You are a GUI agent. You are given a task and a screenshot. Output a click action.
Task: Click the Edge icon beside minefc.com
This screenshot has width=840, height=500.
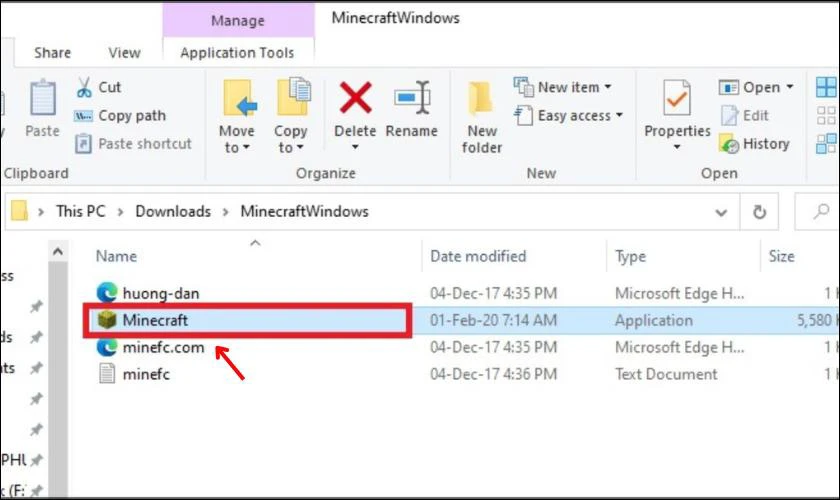[107, 347]
